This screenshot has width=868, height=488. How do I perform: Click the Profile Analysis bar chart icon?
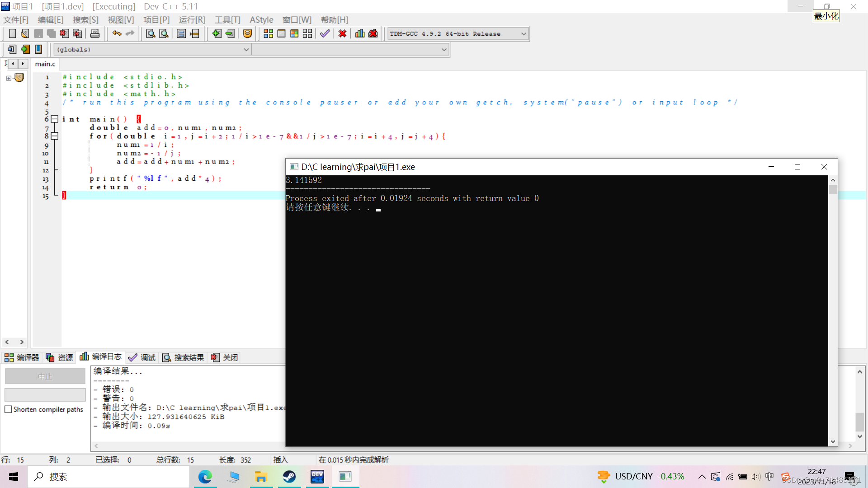360,33
